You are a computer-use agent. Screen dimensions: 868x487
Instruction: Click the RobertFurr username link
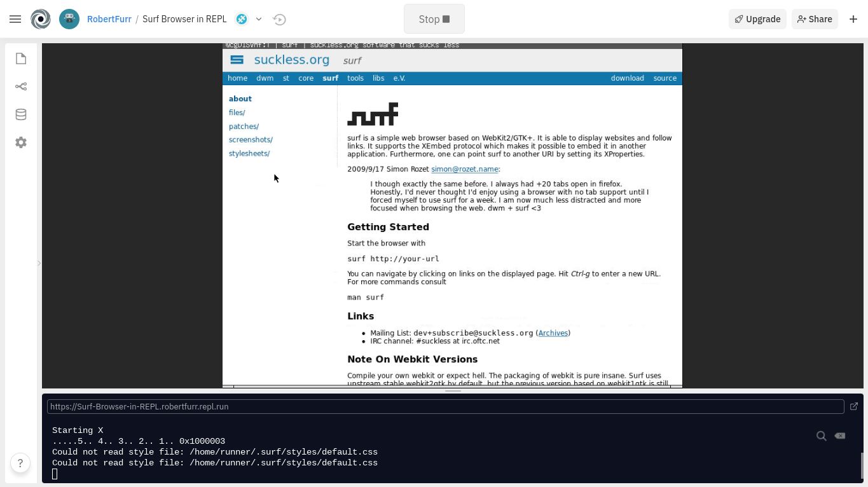(x=109, y=19)
